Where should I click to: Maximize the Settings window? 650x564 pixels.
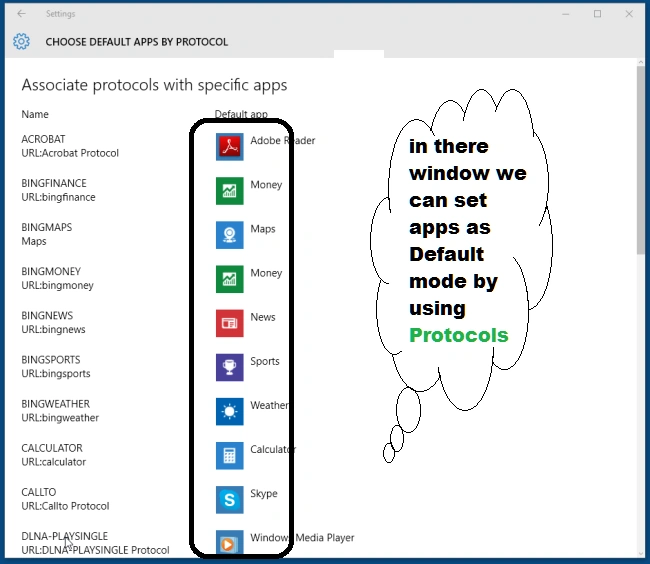tap(597, 14)
